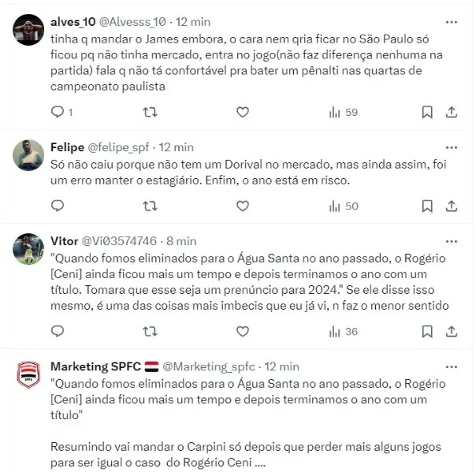Bookmark alves_10's tweet

point(427,113)
